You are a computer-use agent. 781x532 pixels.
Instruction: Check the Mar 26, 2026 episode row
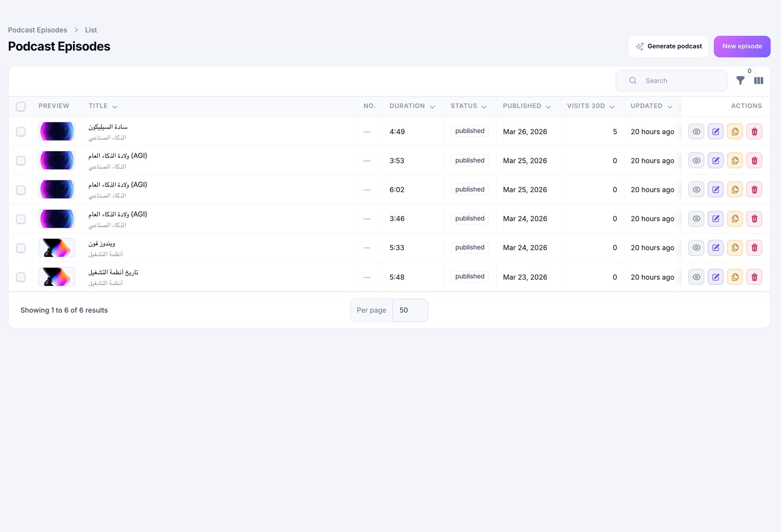tap(21, 131)
